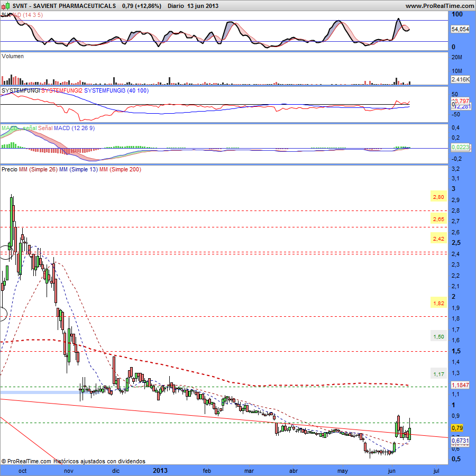
Task: Click the yellow 2,80 resistance level tag
Action: pyautogui.click(x=438, y=197)
